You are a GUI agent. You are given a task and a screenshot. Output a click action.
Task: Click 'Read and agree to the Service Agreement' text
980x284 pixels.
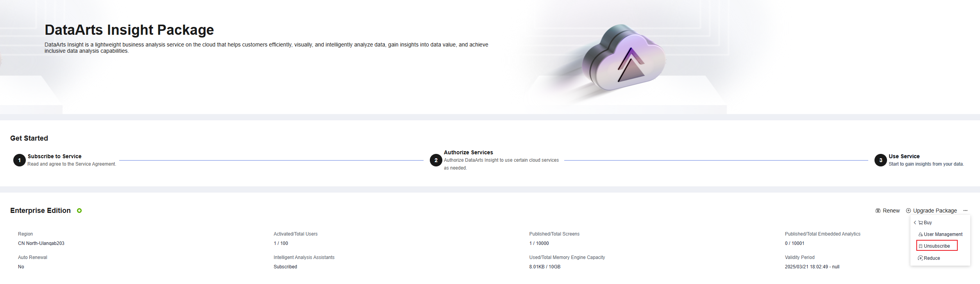[72, 164]
